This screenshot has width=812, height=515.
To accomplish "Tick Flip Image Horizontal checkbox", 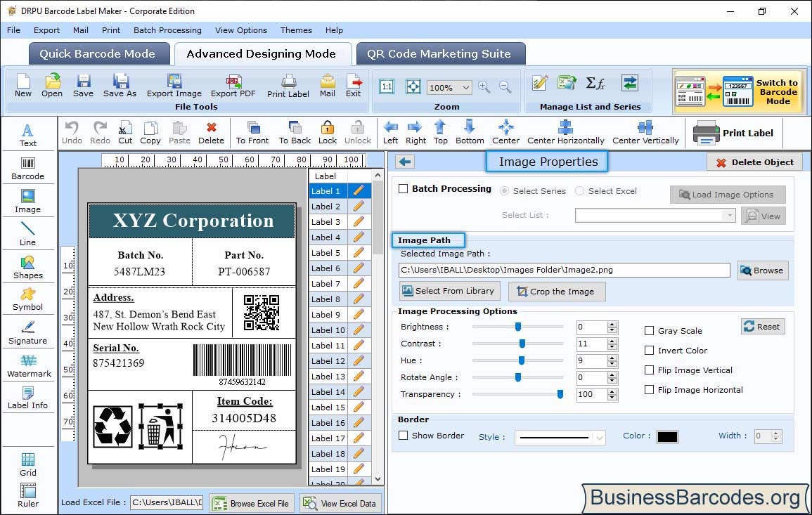I will click(x=649, y=390).
